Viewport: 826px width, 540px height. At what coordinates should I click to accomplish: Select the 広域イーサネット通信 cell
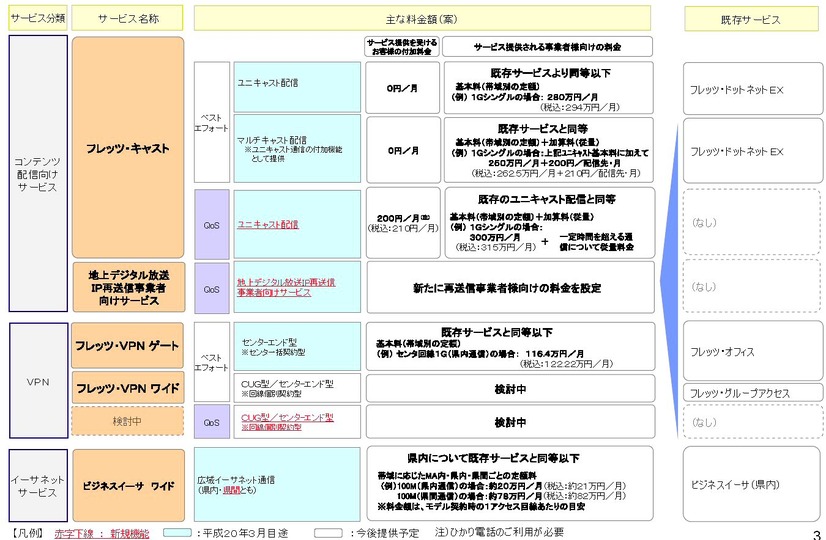pos(277,485)
